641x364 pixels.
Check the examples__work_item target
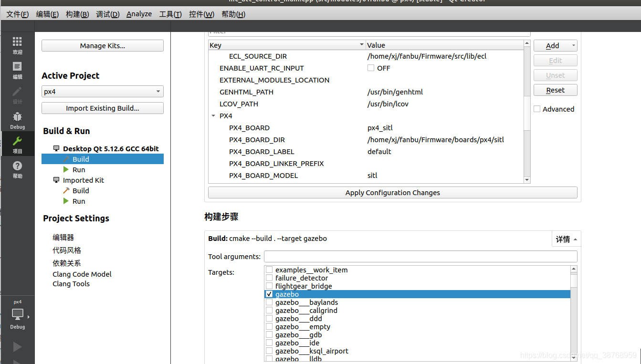pyautogui.click(x=269, y=270)
